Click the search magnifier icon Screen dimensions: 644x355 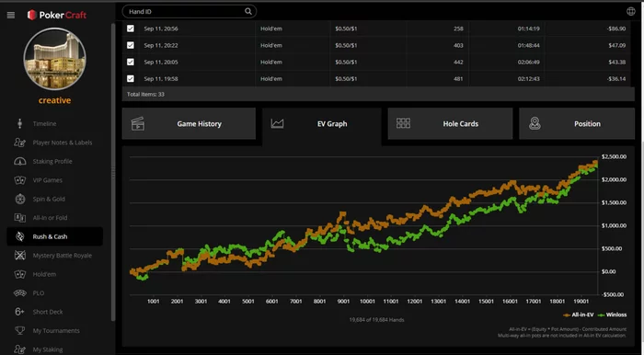point(248,11)
